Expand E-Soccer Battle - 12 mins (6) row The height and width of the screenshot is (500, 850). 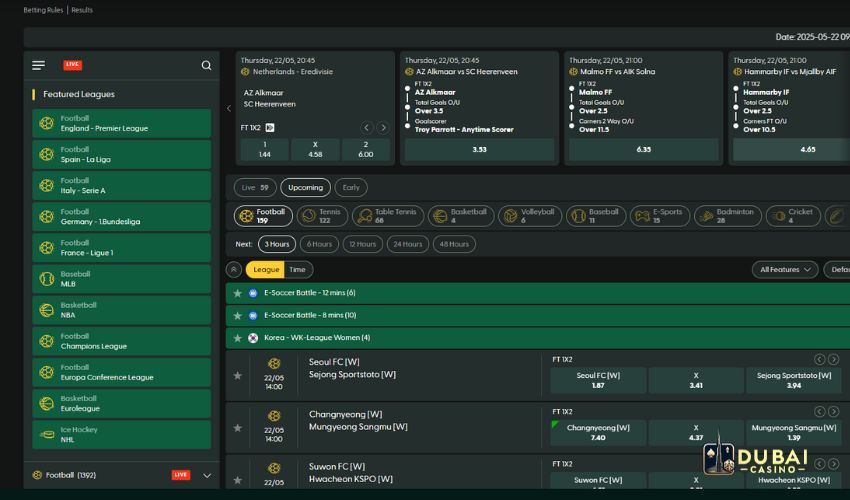tap(538, 293)
